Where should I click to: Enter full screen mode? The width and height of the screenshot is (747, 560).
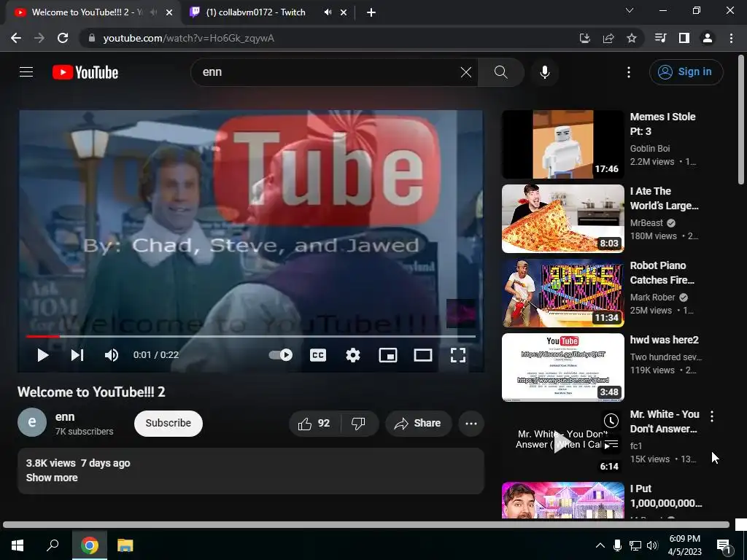pyautogui.click(x=458, y=355)
